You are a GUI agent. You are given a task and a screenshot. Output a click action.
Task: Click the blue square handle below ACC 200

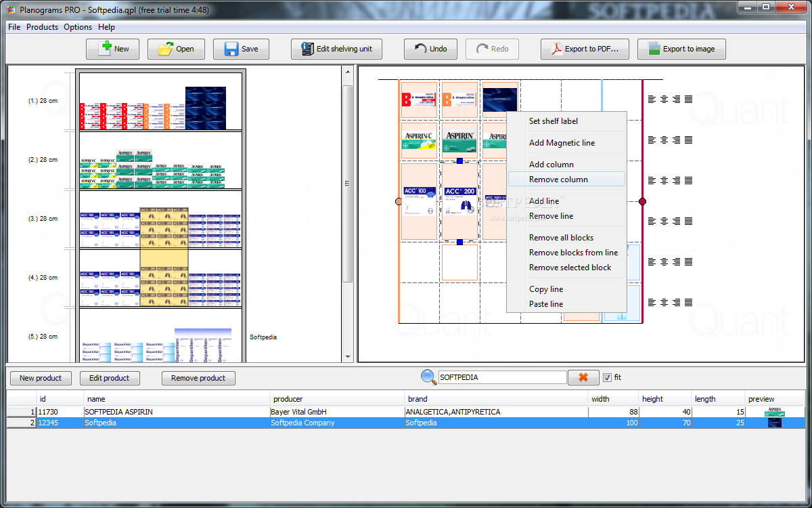point(459,242)
